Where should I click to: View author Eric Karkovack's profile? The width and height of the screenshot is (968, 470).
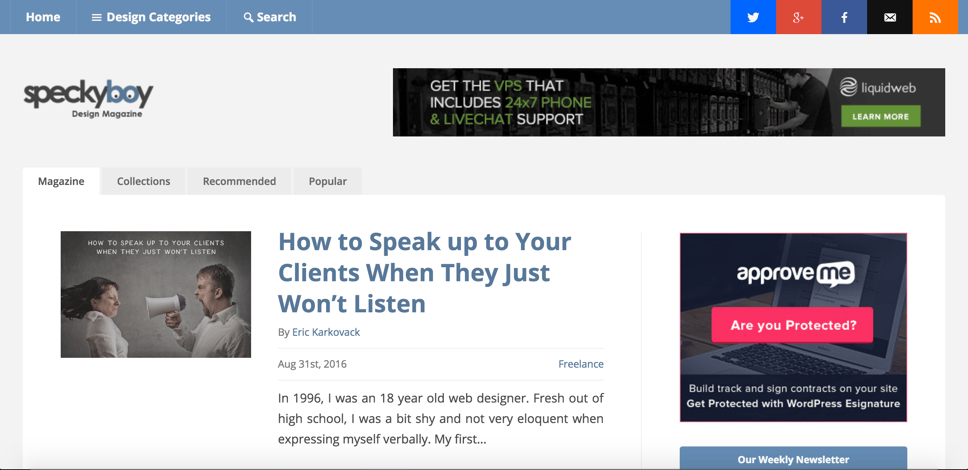(x=326, y=332)
